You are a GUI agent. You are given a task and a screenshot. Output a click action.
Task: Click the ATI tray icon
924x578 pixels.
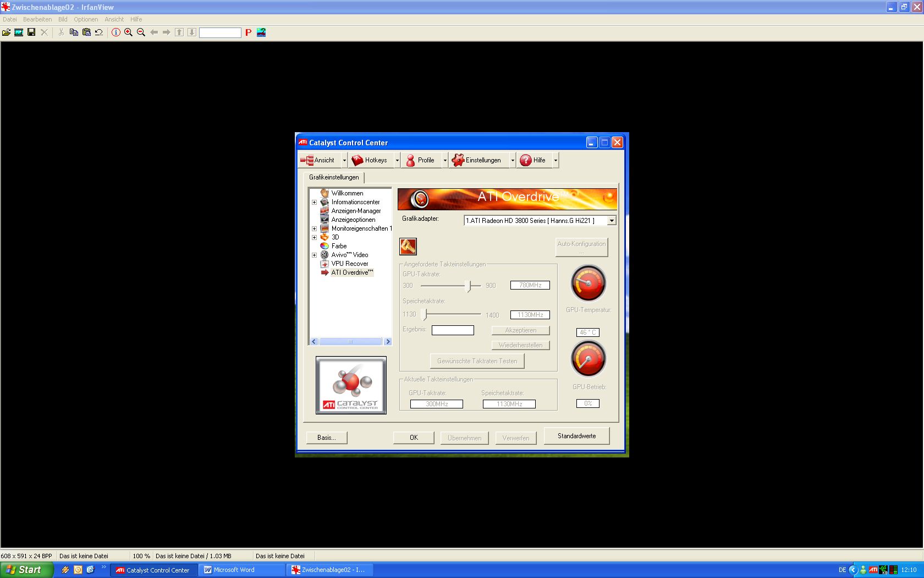coord(873,570)
